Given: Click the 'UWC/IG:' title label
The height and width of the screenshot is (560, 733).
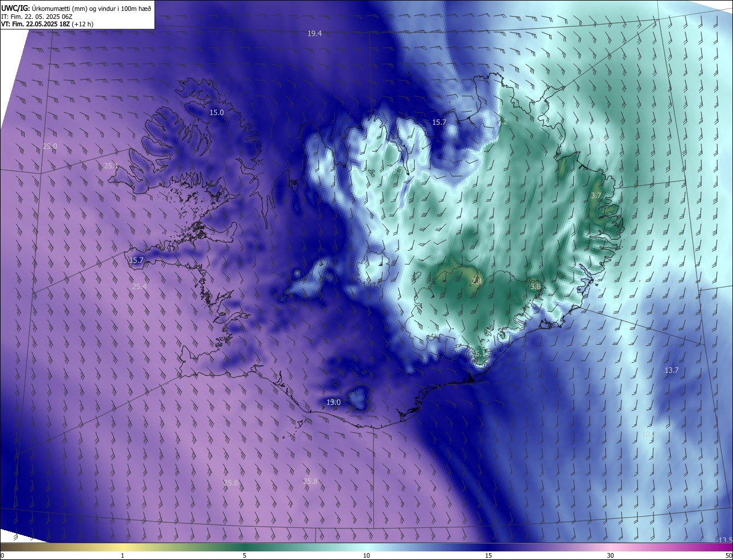Looking at the screenshot, I should pyautogui.click(x=15, y=8).
